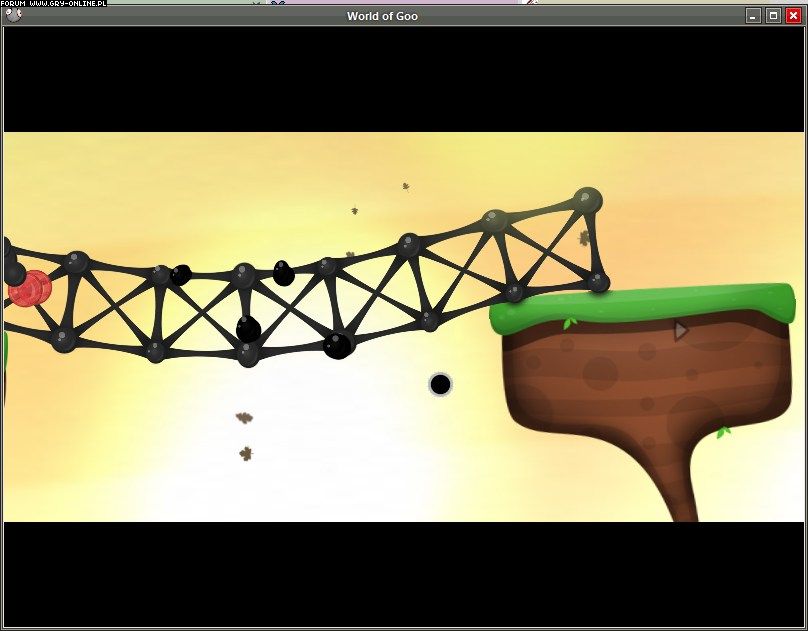Select the topmost goo node at the bridge's right end
Viewport: 808px width, 631px height.
(x=587, y=200)
